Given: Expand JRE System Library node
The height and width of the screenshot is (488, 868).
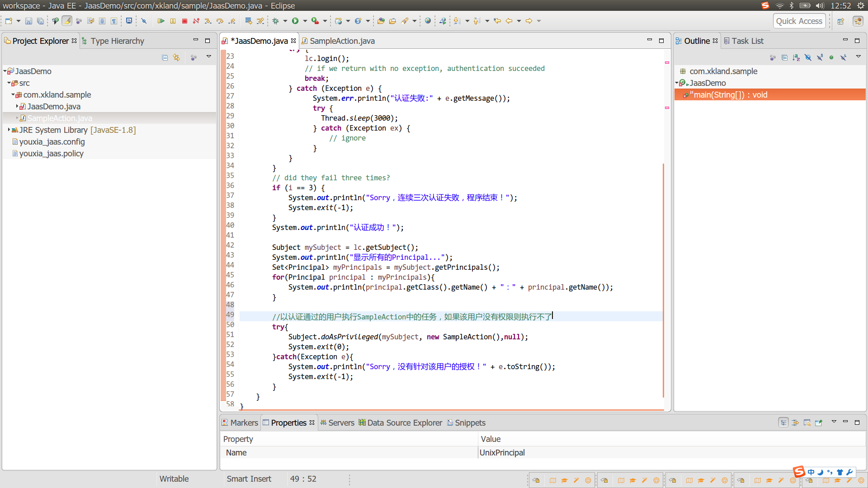Looking at the screenshot, I should [9, 130].
